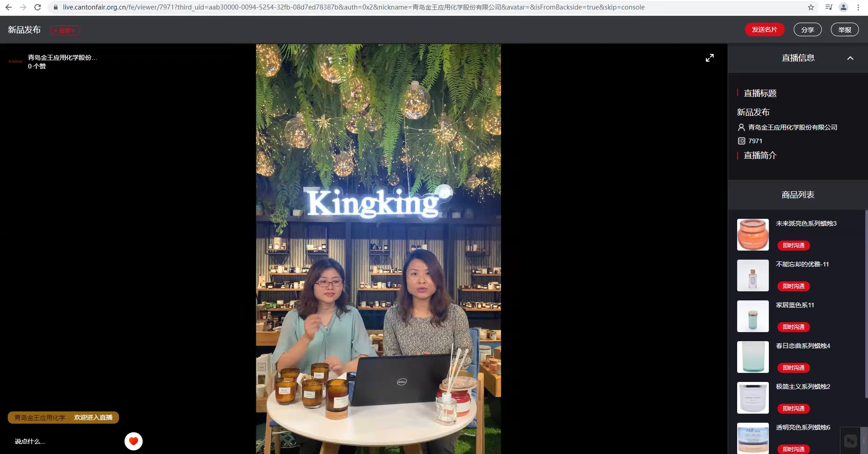Select the 商品列表 section header
Image resolution: width=868 pixels, height=454 pixels.
pyautogui.click(x=797, y=195)
